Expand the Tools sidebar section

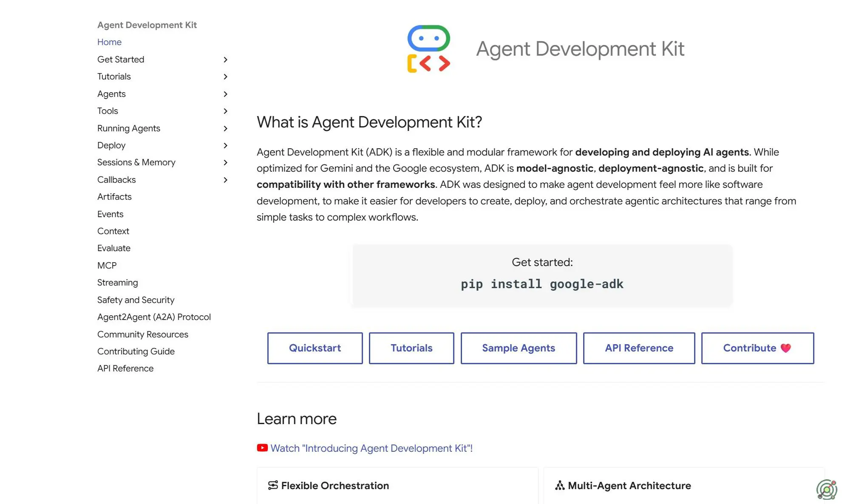pos(225,111)
